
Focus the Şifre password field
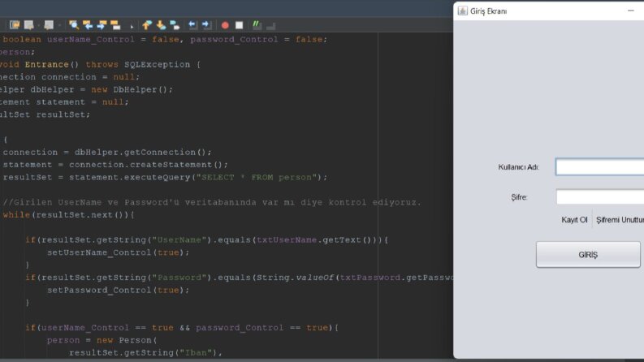click(x=600, y=197)
